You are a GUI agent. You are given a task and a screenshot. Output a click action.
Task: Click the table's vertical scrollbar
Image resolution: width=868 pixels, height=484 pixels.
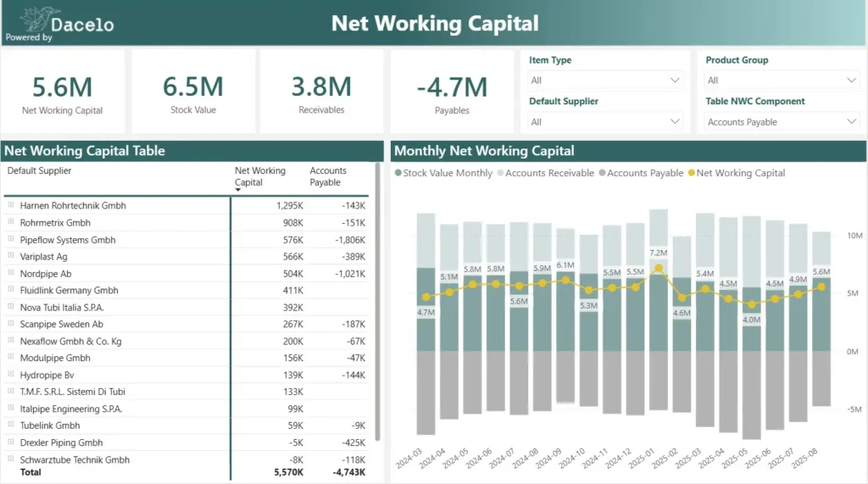[x=377, y=297]
